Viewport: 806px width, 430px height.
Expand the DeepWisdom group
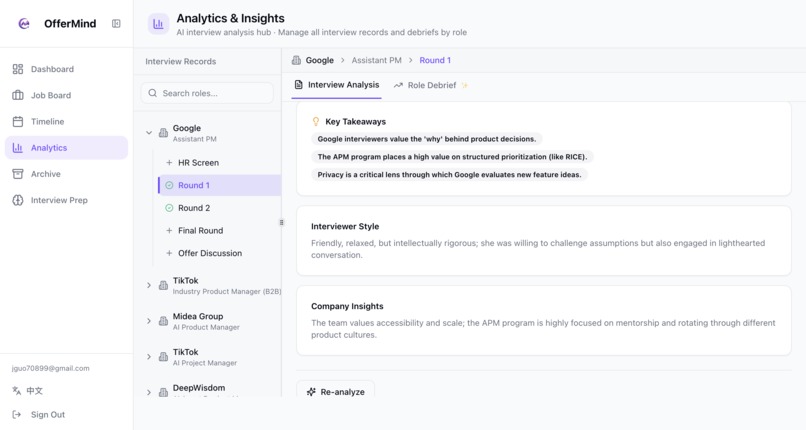149,392
